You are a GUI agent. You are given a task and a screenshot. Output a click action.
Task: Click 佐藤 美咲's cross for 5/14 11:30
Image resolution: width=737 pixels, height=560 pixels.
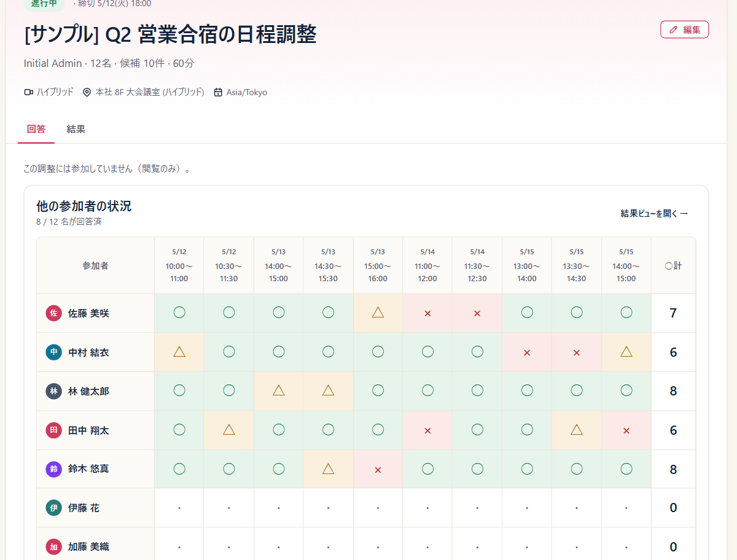tap(477, 313)
